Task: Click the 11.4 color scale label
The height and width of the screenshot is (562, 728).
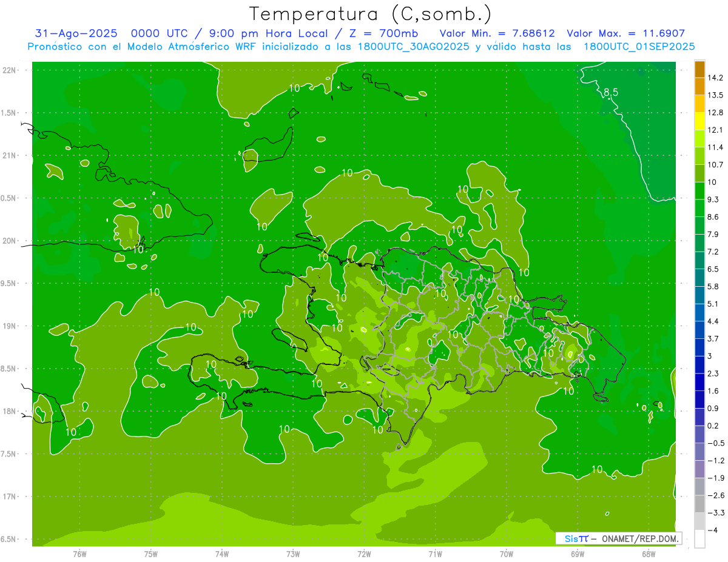Action: coord(715,147)
